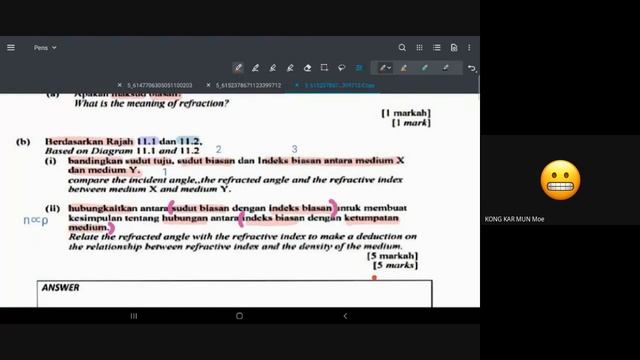Screen dimensions: 640x360
Task: Choose the orange highlighter preset
Action: 404,68
